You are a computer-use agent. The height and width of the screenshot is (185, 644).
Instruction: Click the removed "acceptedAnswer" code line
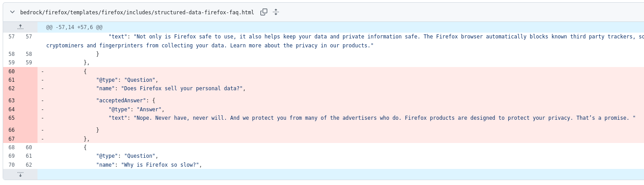click(125, 101)
